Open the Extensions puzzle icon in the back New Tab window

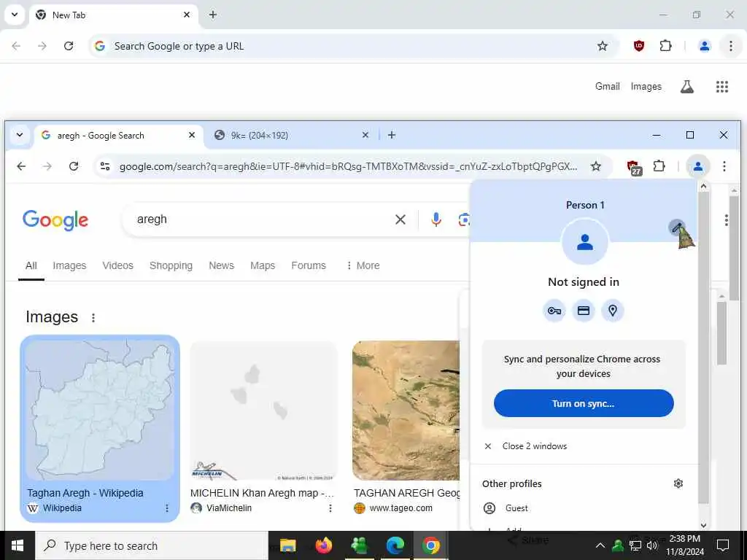tap(665, 46)
